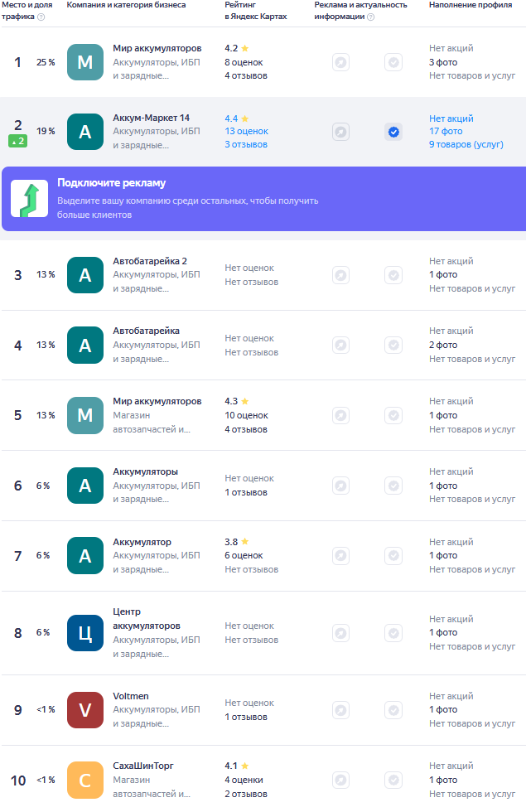Click verification icon in Аккумулятор 3.8 row
Screen dimensions: 526x812
pyautogui.click(x=393, y=556)
